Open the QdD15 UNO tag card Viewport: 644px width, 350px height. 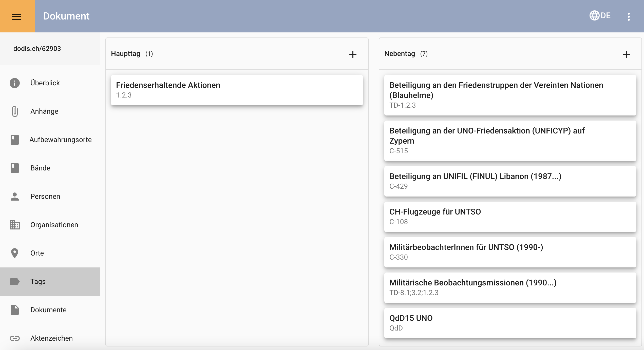pyautogui.click(x=510, y=323)
